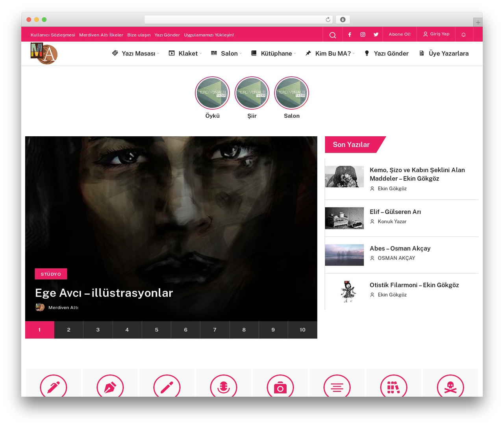Click the Abone Ol! button
Screen dimensions: 504x427
click(400, 34)
